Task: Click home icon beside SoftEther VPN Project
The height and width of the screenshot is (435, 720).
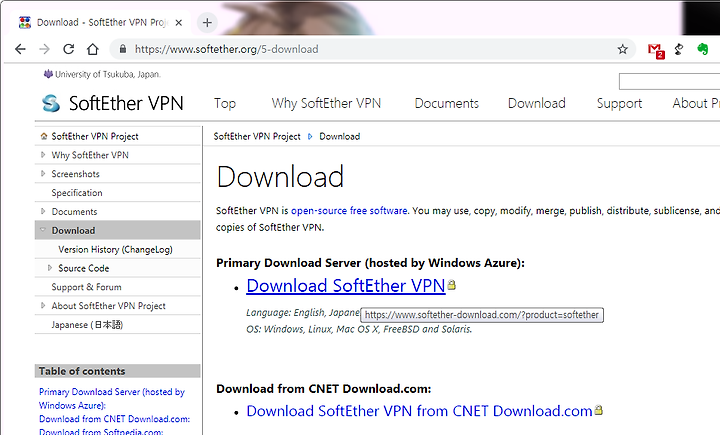Action: pos(44,136)
